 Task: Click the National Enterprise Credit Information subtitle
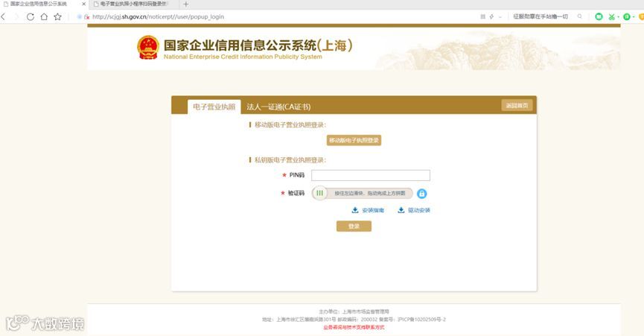(x=243, y=57)
